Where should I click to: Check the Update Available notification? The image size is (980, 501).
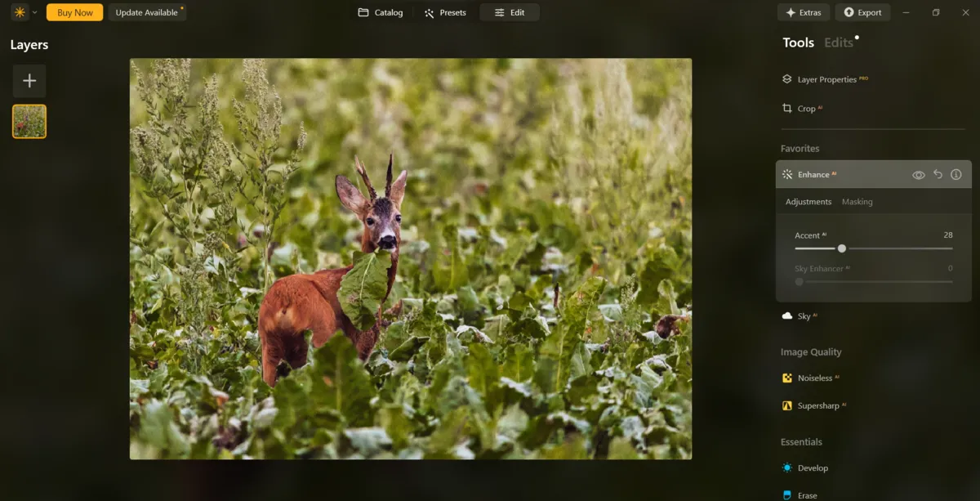click(x=147, y=12)
